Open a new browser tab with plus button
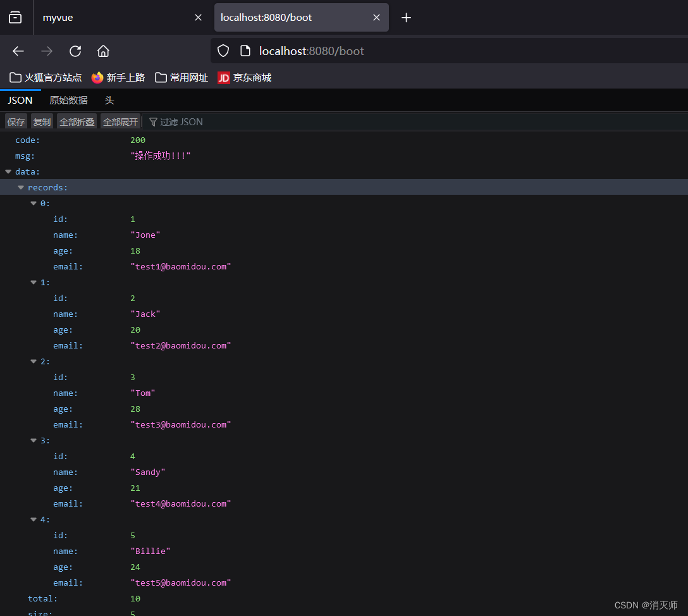This screenshot has width=688, height=616. (x=406, y=17)
